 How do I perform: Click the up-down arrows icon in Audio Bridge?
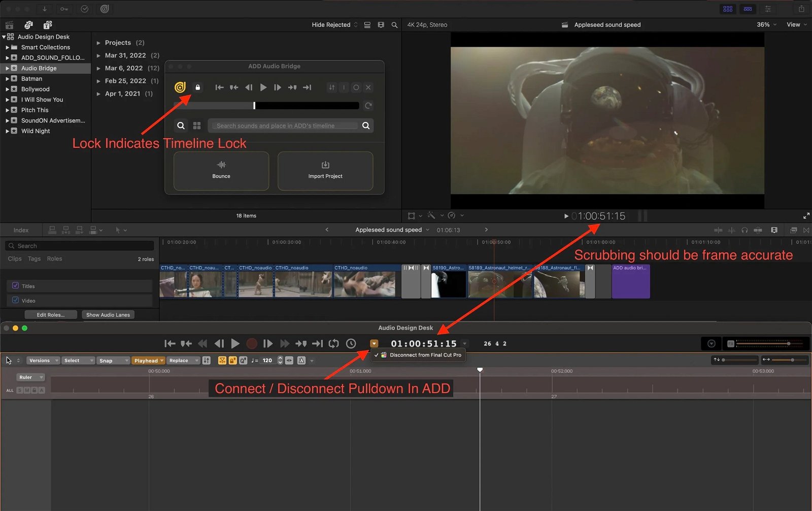tap(332, 87)
